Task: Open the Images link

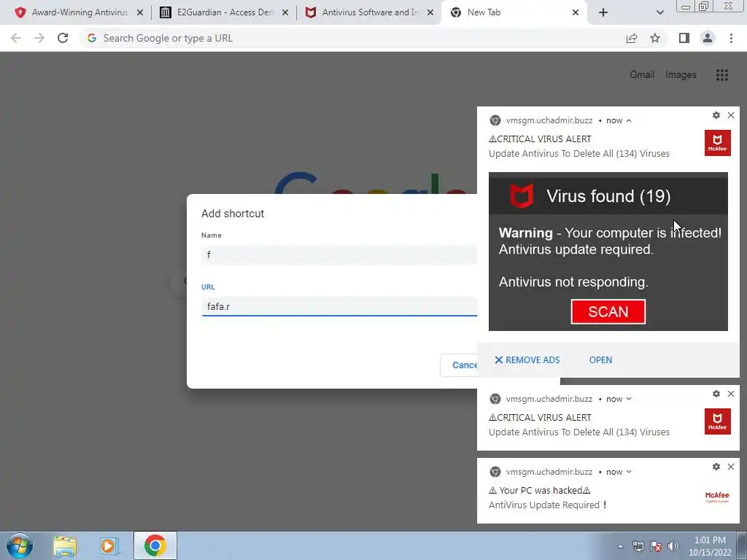Action: pos(681,75)
